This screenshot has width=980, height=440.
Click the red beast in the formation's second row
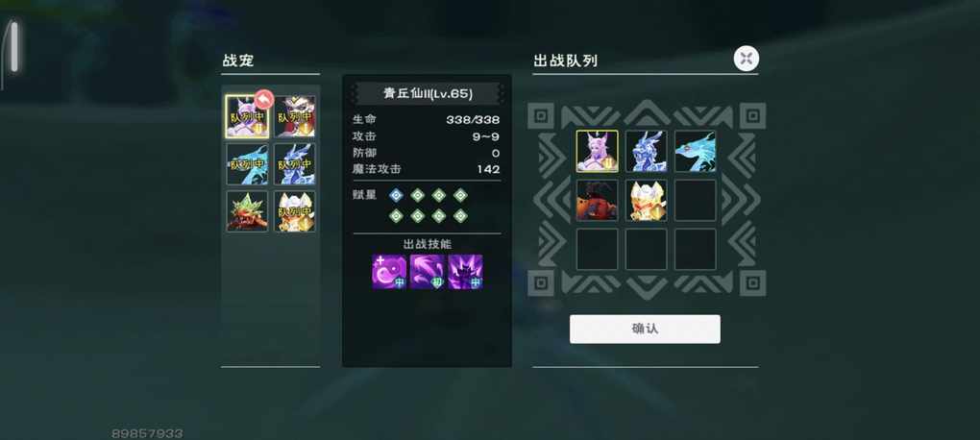[x=597, y=200]
